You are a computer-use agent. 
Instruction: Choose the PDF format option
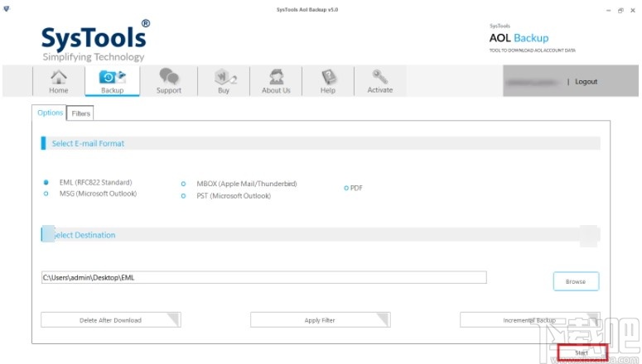click(x=346, y=188)
